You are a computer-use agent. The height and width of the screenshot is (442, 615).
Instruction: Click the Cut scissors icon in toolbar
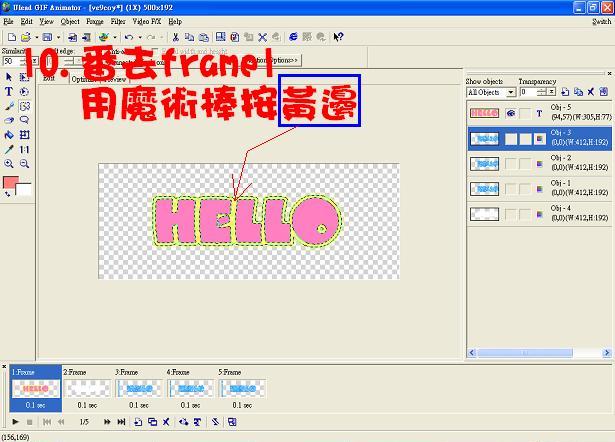click(x=176, y=37)
